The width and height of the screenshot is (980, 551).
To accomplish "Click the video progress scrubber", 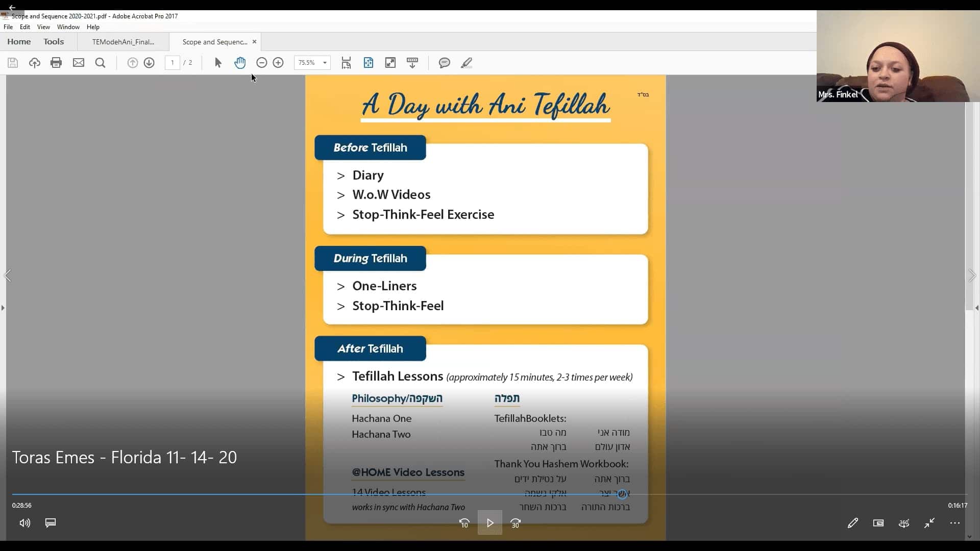I will coord(622,494).
